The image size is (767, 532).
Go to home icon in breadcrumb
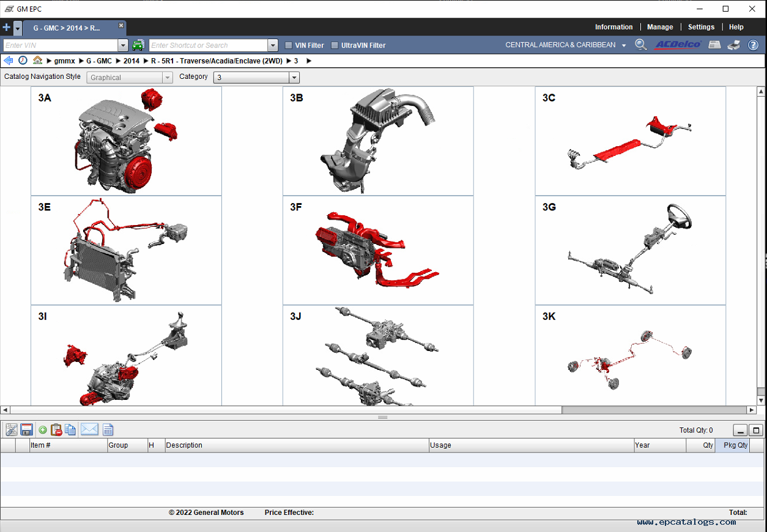click(x=38, y=61)
